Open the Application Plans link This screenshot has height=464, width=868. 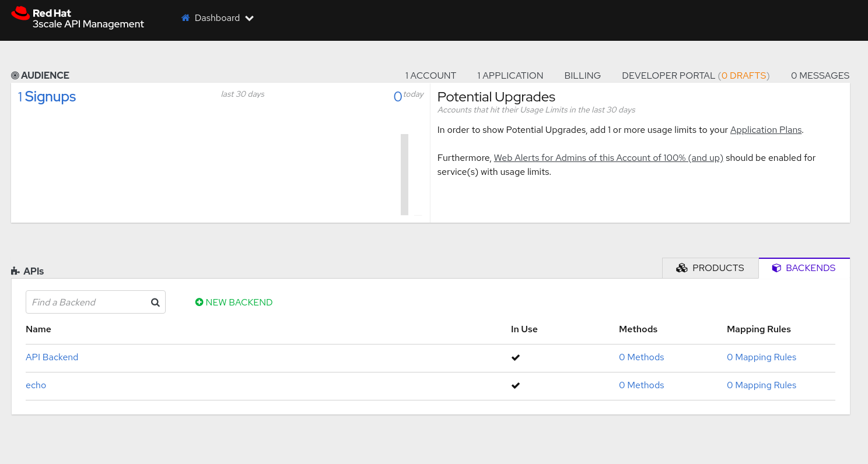766,130
